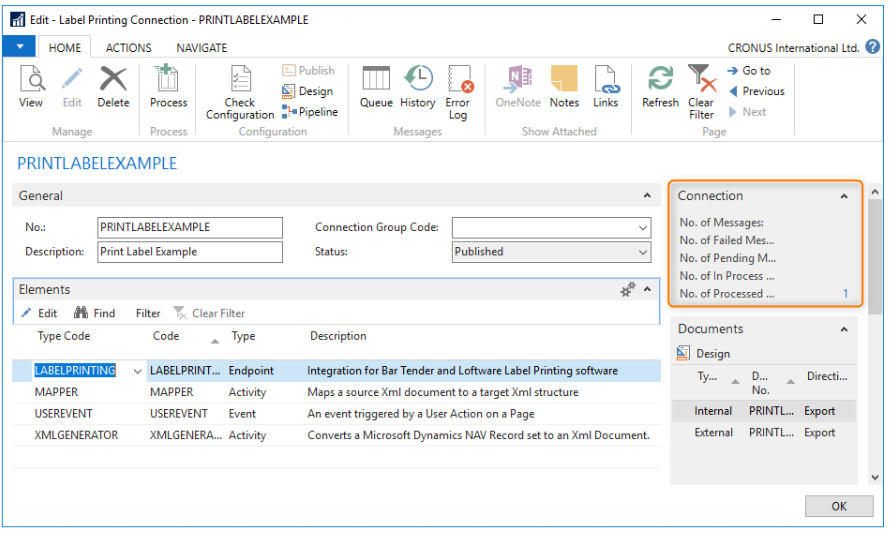The height and width of the screenshot is (539, 889).
Task: Click the Ty... column header in Documents
Action: [707, 376]
